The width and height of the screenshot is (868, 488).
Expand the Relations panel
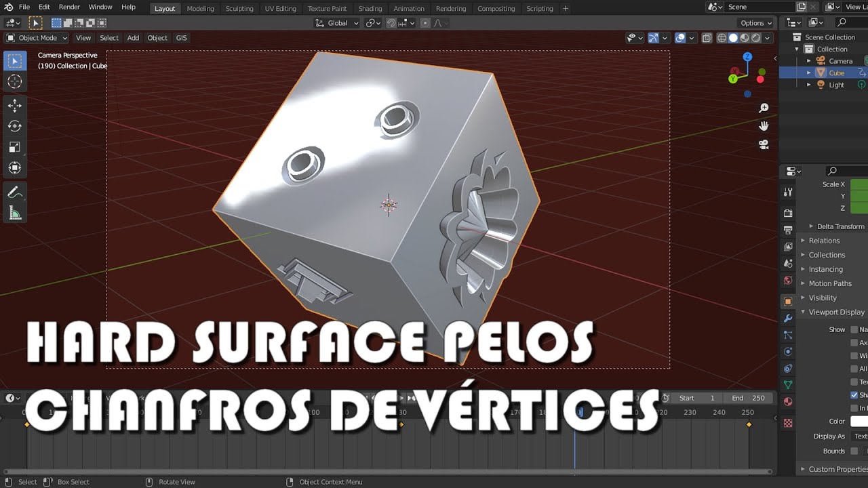point(823,241)
